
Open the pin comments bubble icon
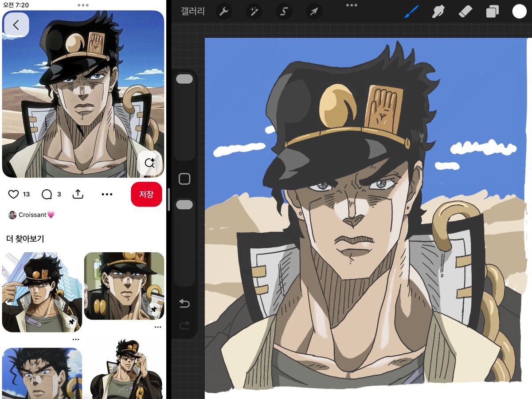click(x=47, y=194)
